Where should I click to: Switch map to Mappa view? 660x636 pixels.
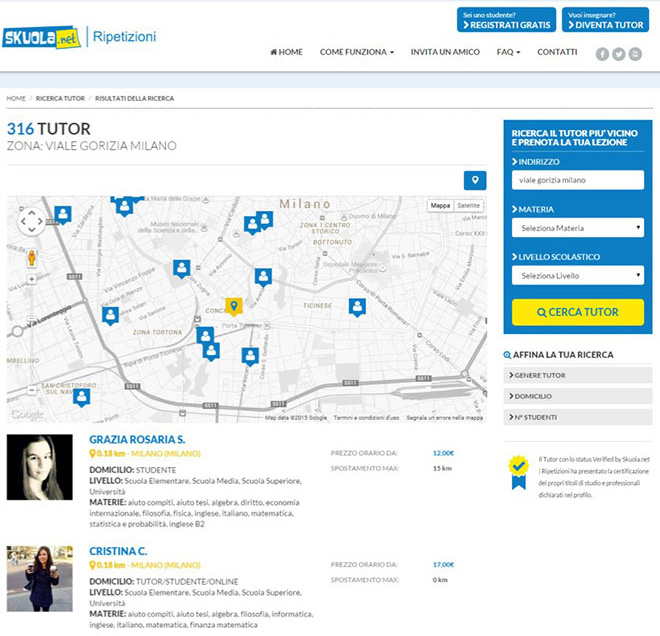(x=440, y=205)
